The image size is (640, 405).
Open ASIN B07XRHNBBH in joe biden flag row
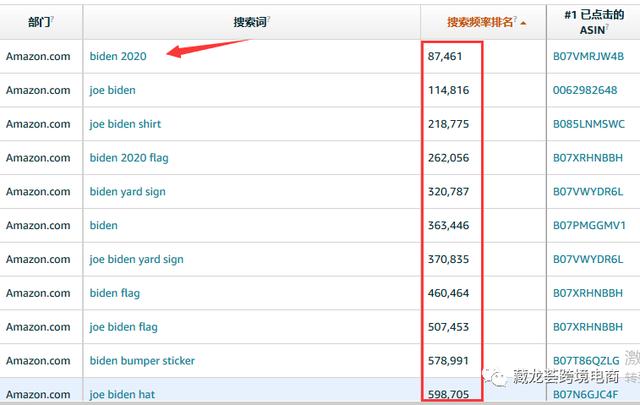(588, 327)
